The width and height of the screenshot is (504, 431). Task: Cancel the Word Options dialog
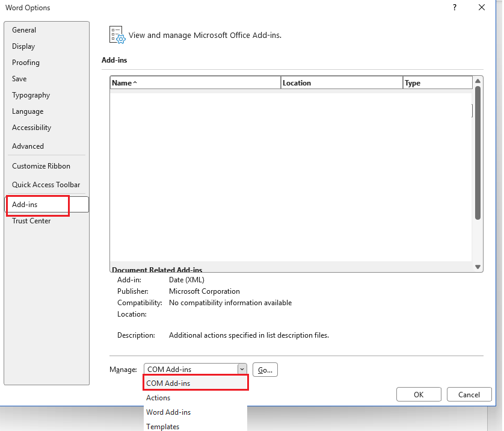pos(469,394)
